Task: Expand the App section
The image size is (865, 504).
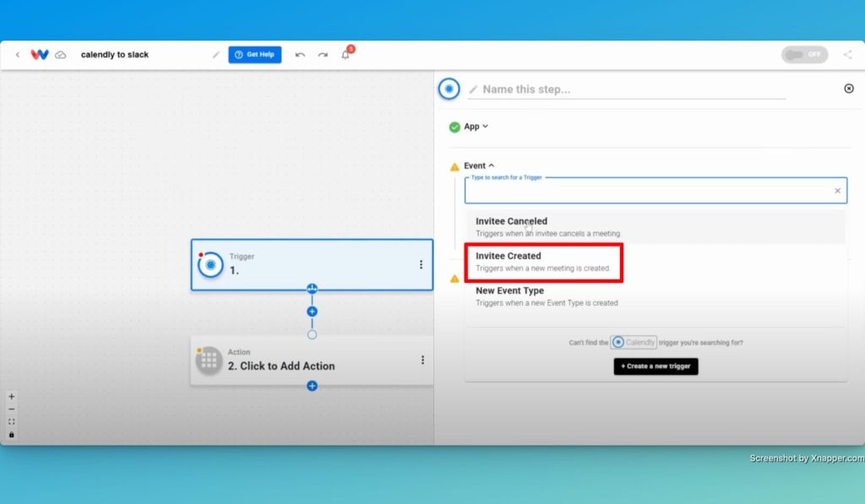Action: click(x=476, y=127)
